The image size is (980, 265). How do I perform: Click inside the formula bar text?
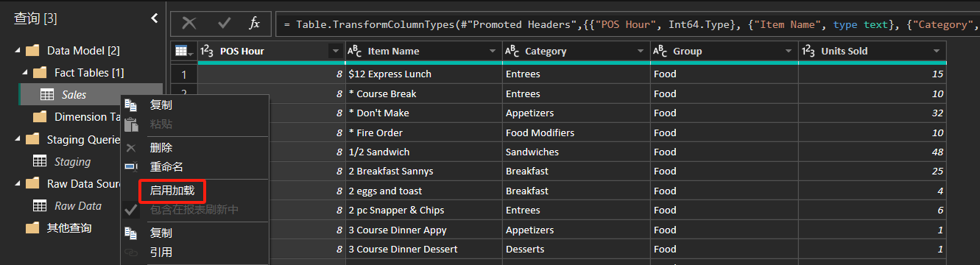pos(626,24)
